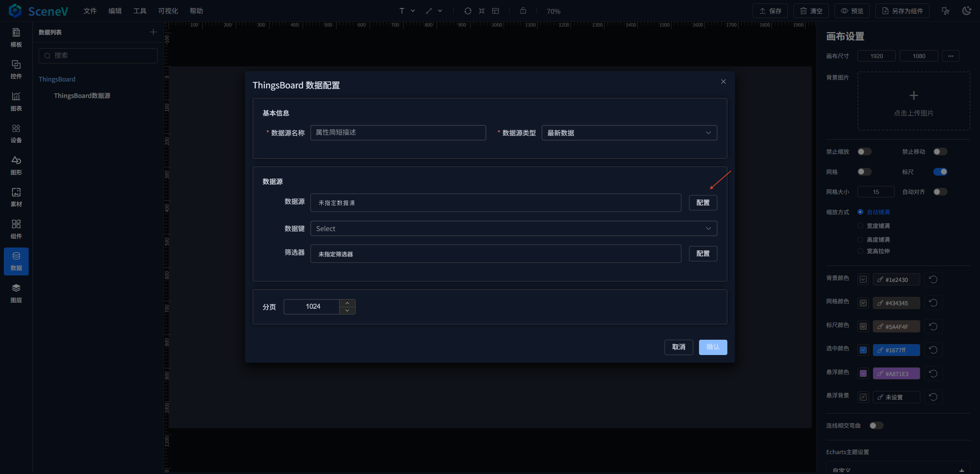The height and width of the screenshot is (474, 980).
Task: Reset the 悬浮颜色 hover color
Action: [x=933, y=374]
